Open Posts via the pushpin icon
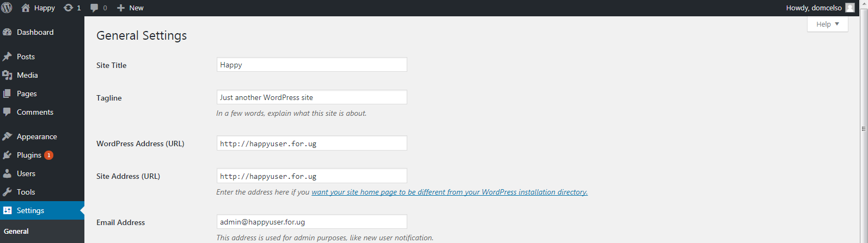 (x=7, y=57)
